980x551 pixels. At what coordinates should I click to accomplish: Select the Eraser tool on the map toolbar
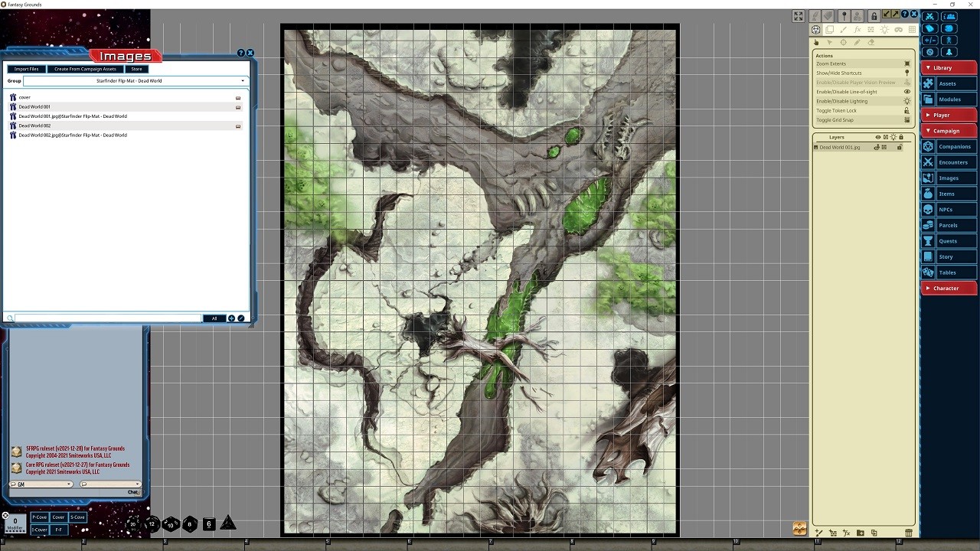click(871, 42)
